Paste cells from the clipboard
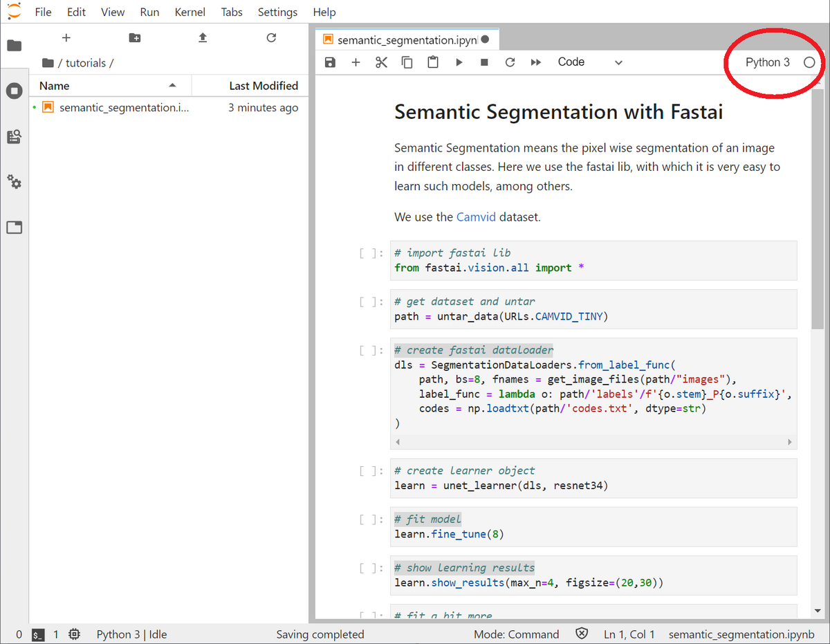Viewport: 830px width, 644px height. pyautogui.click(x=433, y=62)
